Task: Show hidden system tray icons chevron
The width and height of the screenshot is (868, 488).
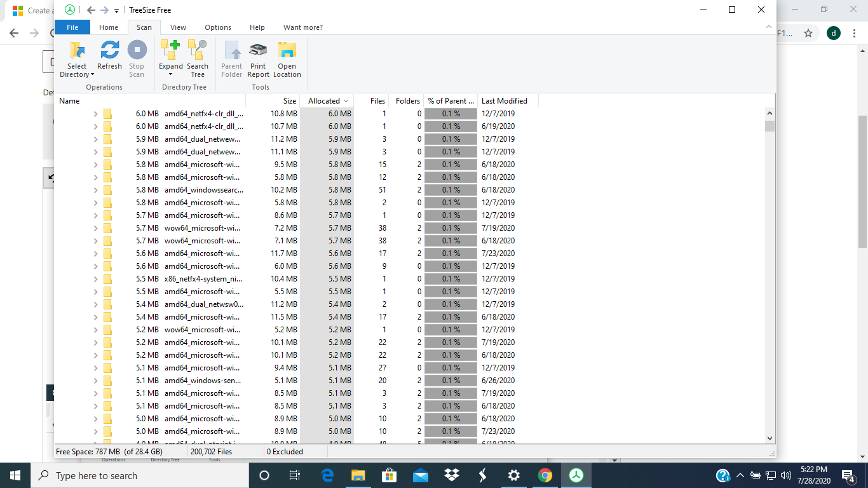Action: coord(740,475)
